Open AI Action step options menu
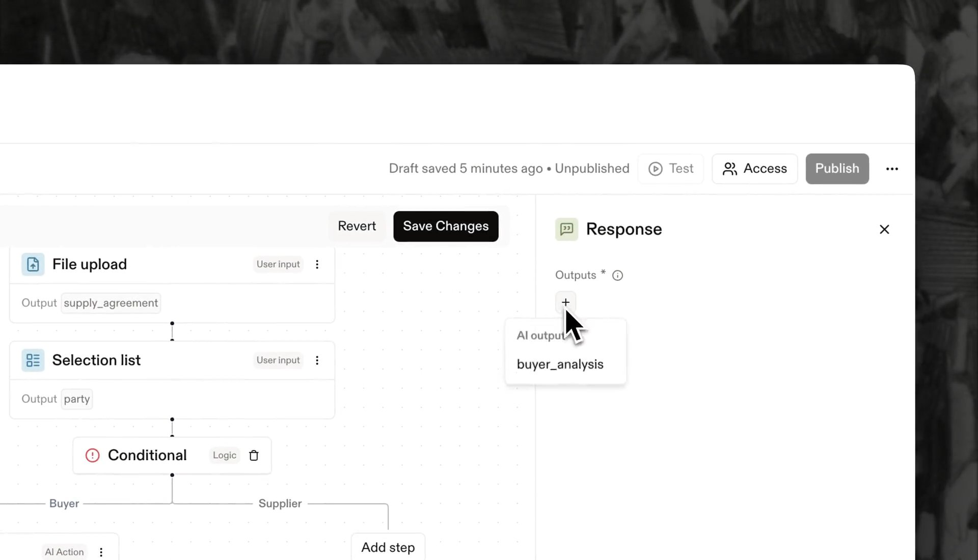 pyautogui.click(x=101, y=552)
